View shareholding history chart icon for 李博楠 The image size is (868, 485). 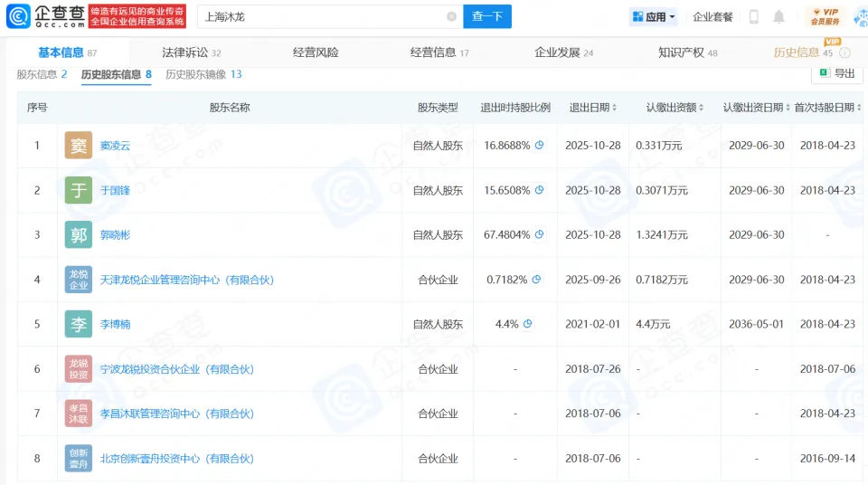(527, 324)
